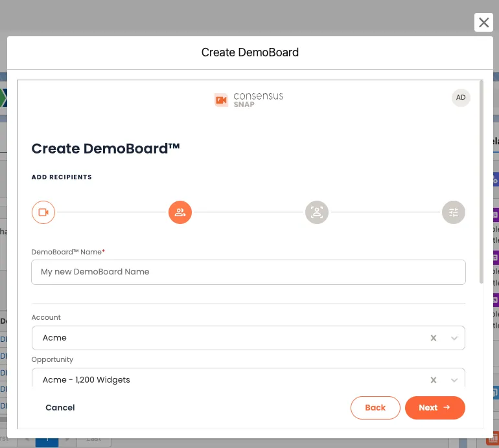Expand the Opportunity dropdown arrow
Viewport: 499px width, 448px height.
pos(454,380)
